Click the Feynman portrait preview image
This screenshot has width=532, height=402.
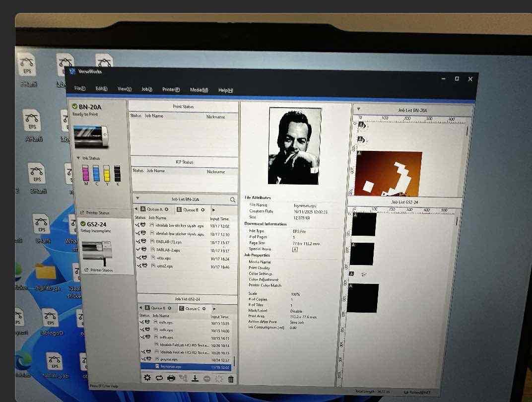tap(294, 146)
